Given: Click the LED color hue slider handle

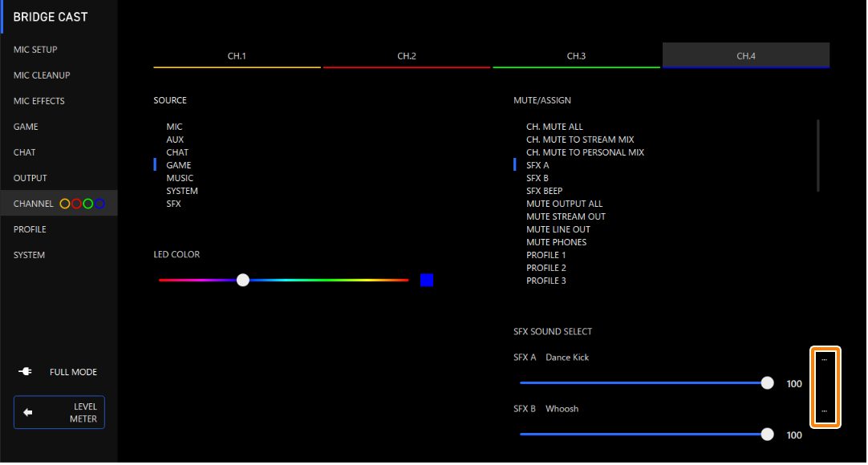Looking at the screenshot, I should [x=243, y=281].
